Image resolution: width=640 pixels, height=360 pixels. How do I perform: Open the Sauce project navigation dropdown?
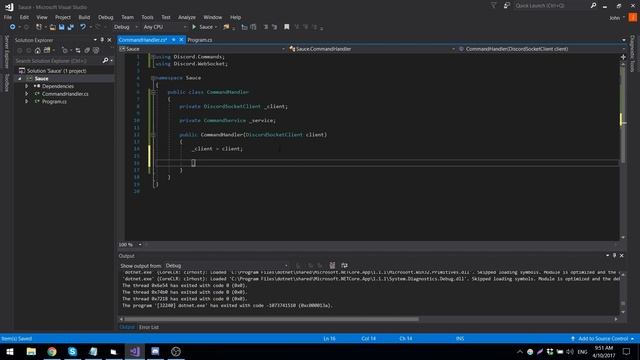click(x=202, y=49)
